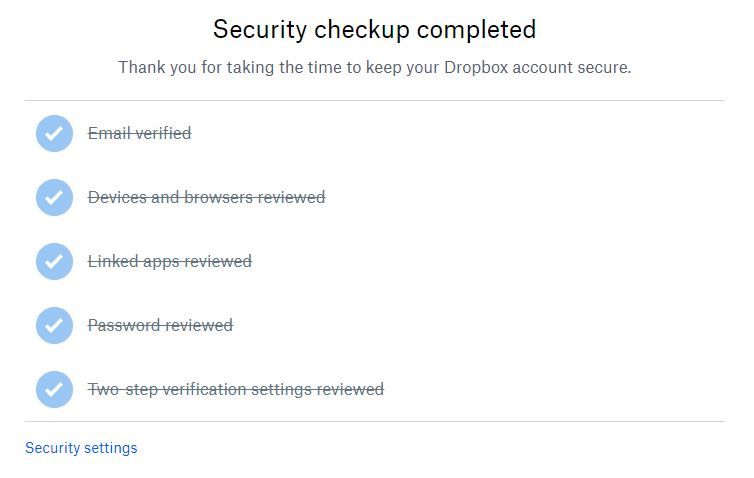
Task: Click the Security checkup completed heading
Action: (375, 30)
